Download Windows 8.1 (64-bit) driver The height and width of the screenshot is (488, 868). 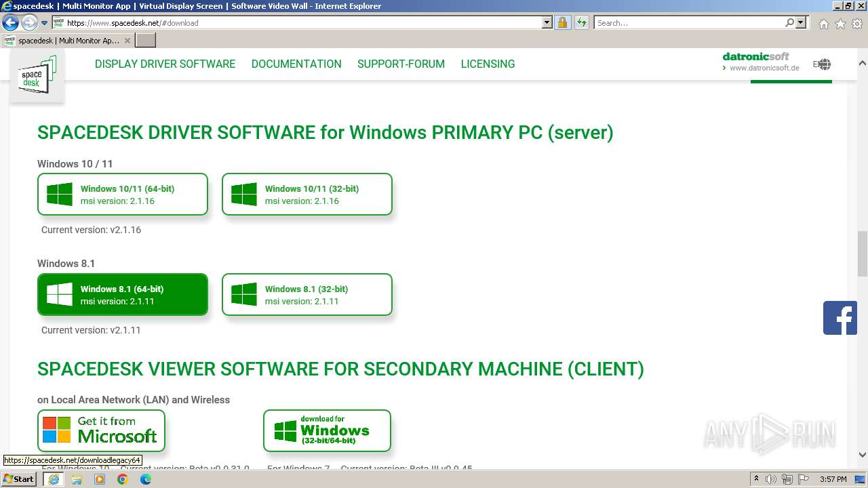123,295
